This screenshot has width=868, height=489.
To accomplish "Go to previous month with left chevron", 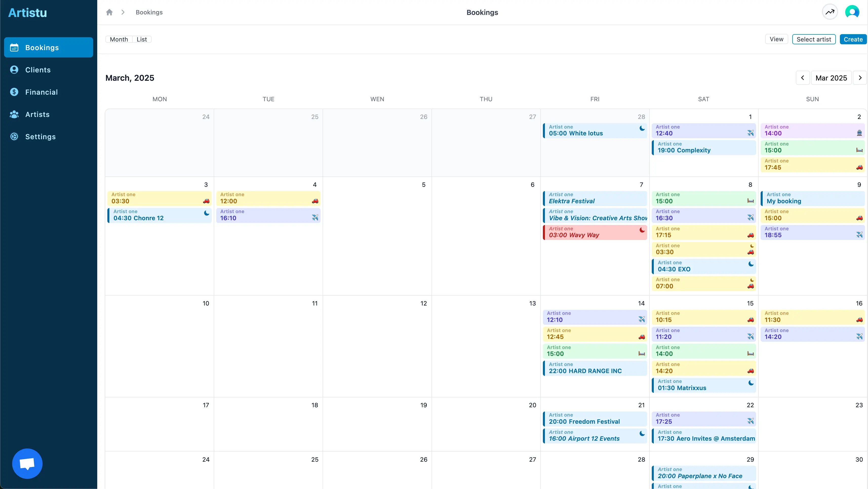I will click(x=803, y=78).
